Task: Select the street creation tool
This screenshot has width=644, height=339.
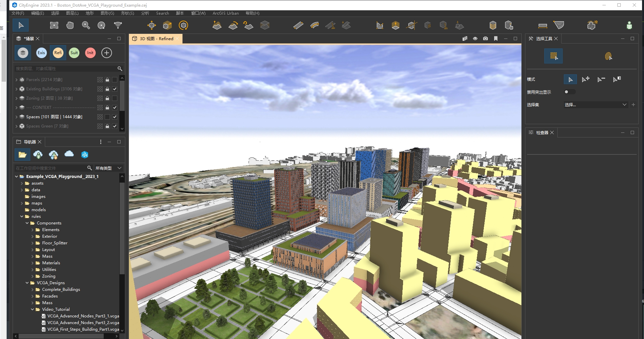Action: coord(298,25)
